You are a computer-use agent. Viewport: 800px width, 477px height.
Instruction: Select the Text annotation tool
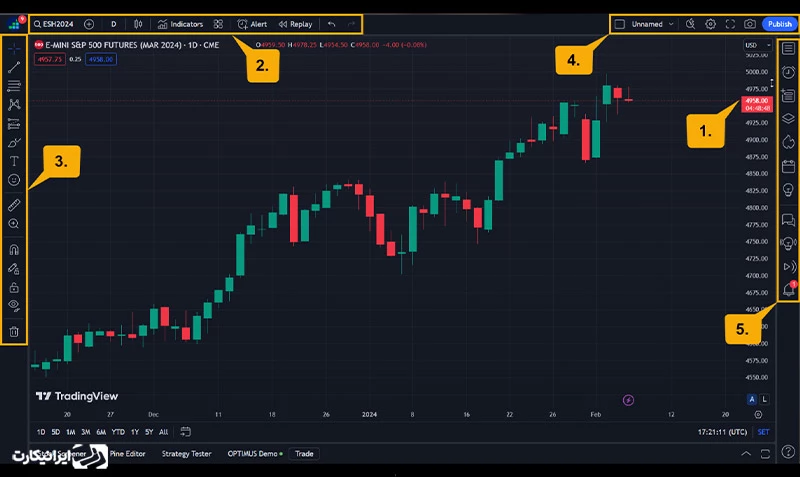(x=14, y=161)
